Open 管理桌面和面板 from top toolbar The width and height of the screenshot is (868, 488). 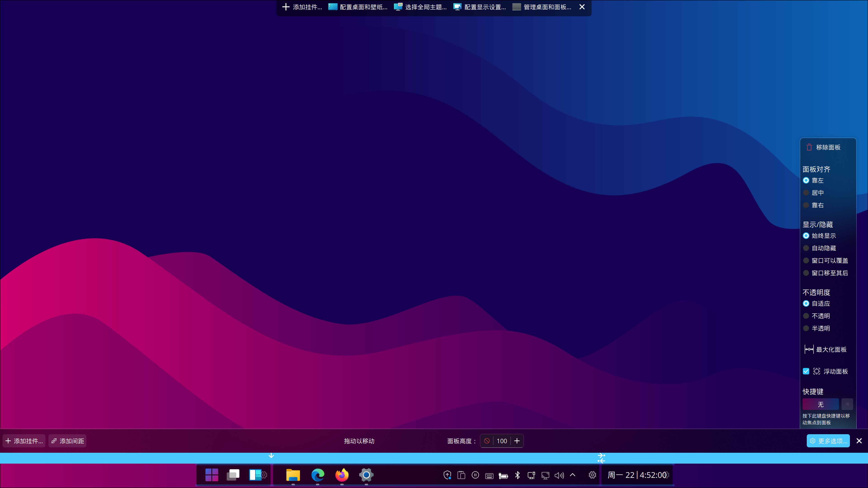[542, 7]
